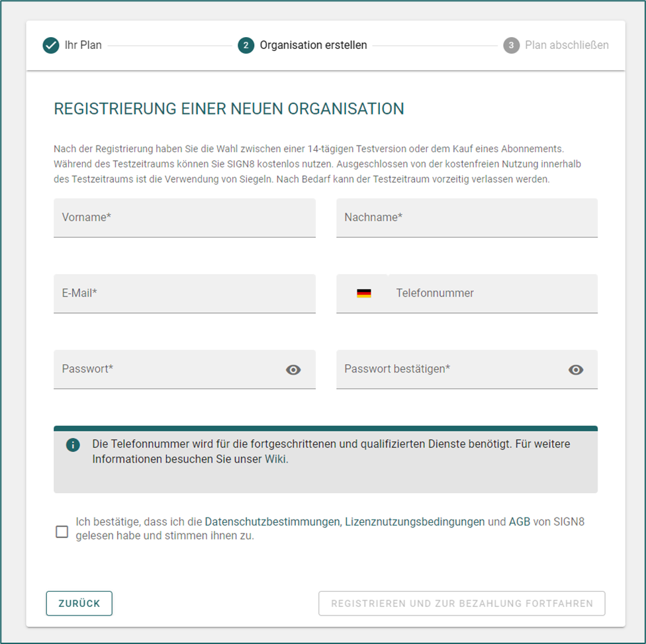The image size is (646, 644).
Task: Open the AGB link
Action: pyautogui.click(x=520, y=522)
